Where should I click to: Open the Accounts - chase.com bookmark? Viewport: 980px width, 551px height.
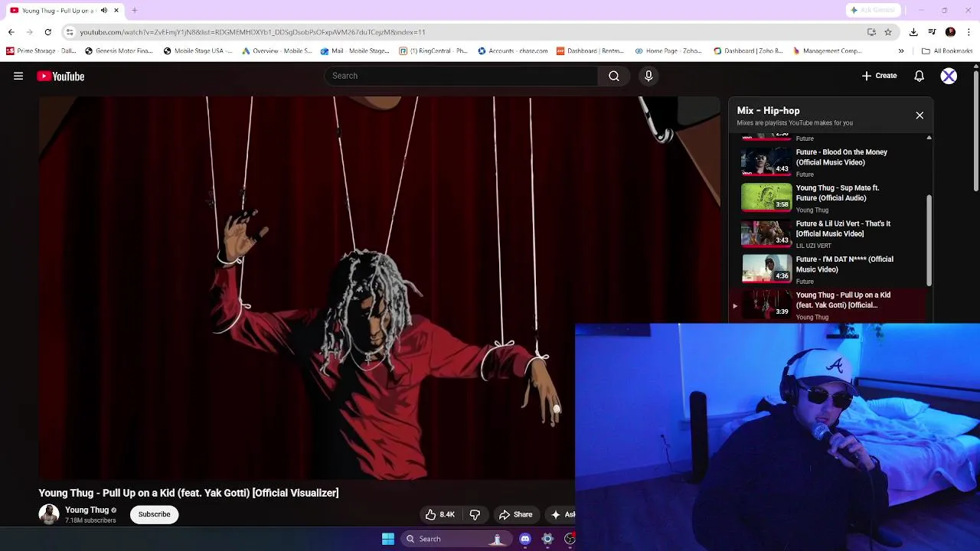tap(513, 51)
